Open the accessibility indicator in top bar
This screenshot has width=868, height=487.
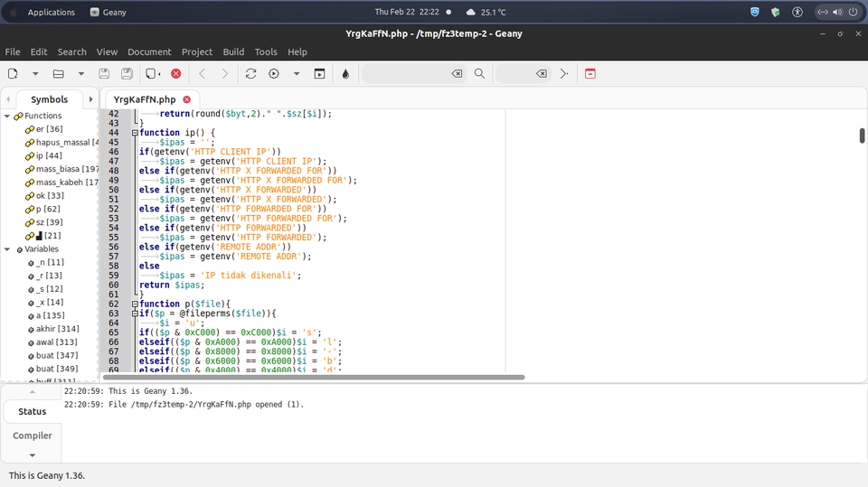click(x=797, y=12)
